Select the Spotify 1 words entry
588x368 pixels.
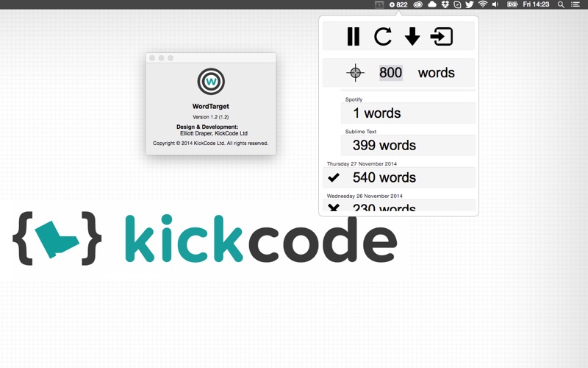click(408, 113)
